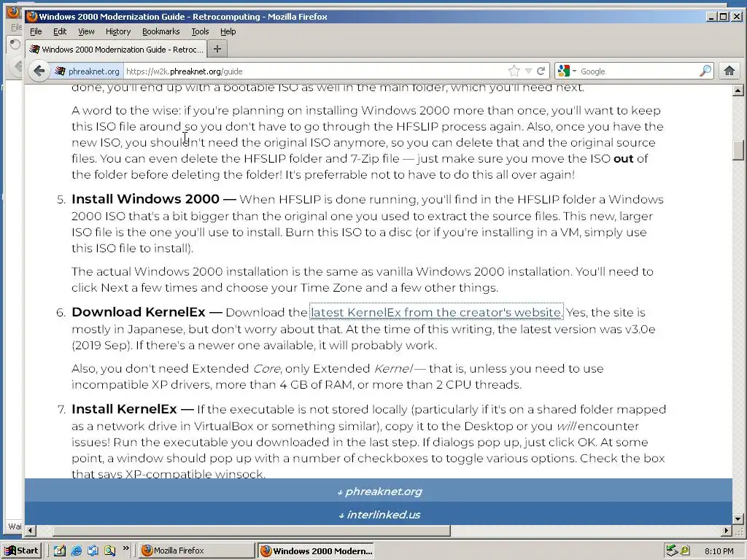This screenshot has height=560, width=747.
Task: Open the Bookmarks menu
Action: click(161, 31)
